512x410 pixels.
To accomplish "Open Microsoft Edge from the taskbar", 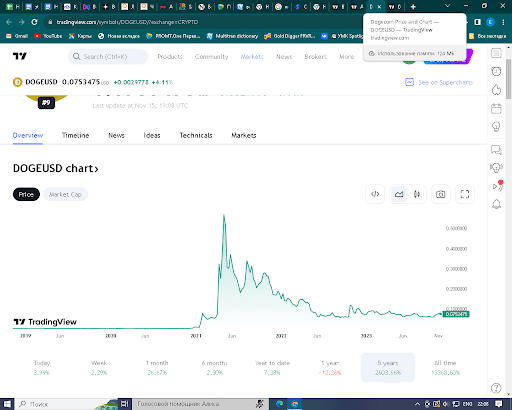I will point(279,404).
